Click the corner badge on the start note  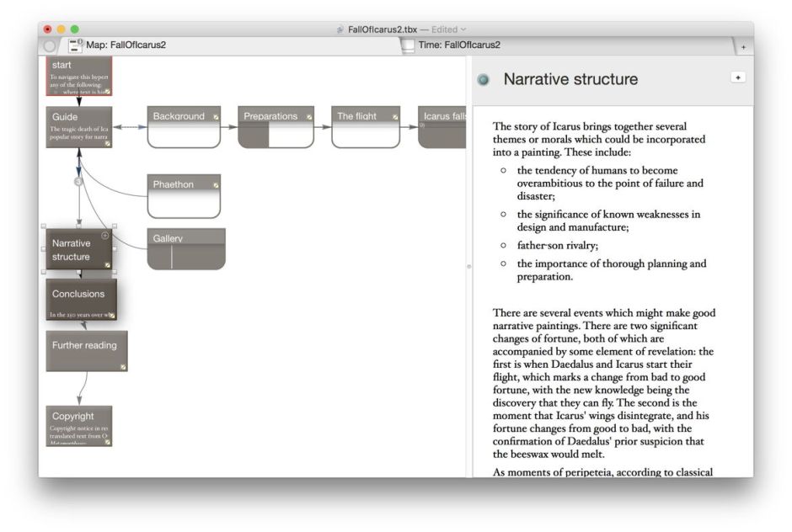108,91
